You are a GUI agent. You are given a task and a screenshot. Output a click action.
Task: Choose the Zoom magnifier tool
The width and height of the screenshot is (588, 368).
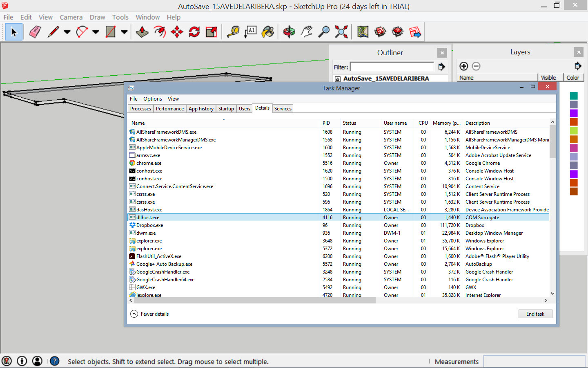pyautogui.click(x=324, y=32)
